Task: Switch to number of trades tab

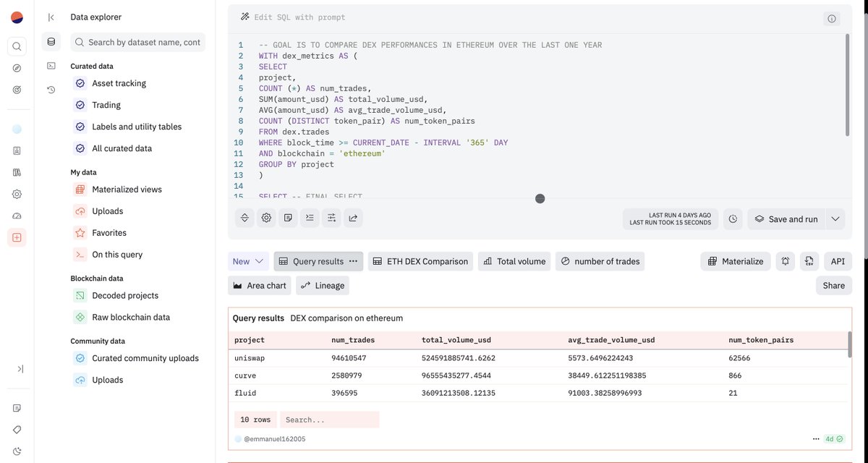Action: [600, 261]
